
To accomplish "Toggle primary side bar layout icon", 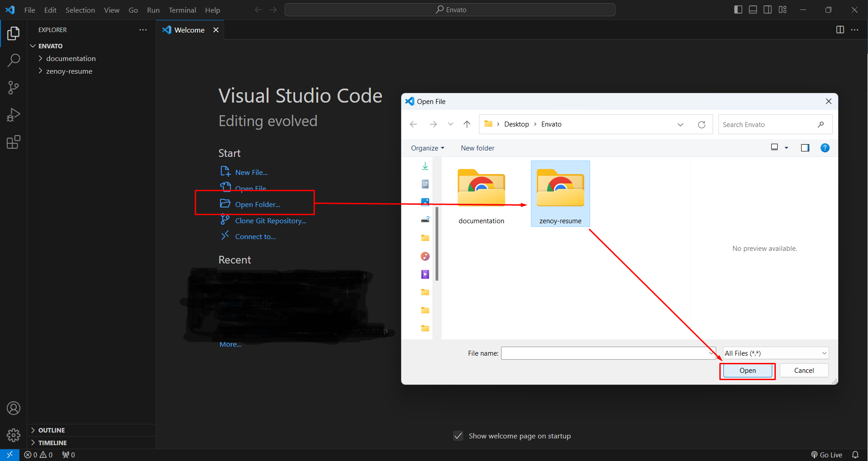I will pyautogui.click(x=738, y=9).
